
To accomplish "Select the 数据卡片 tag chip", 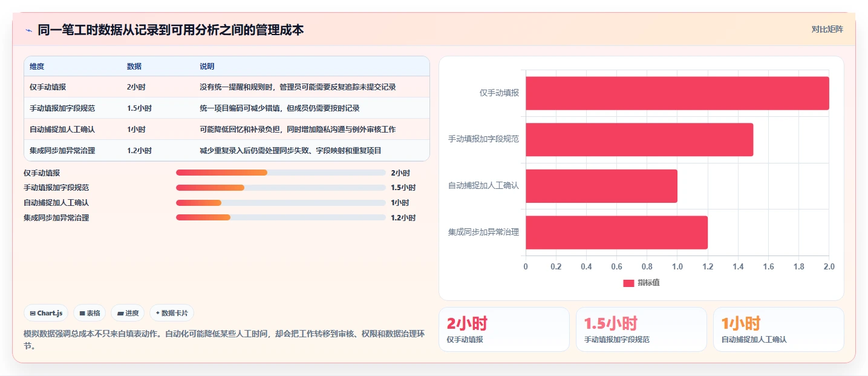I will (172, 313).
